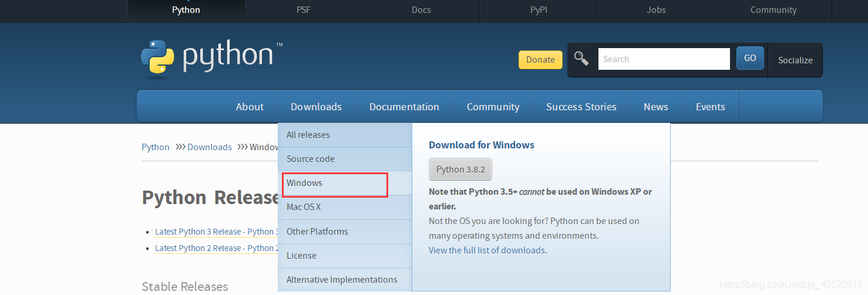Open the News navigation menu
The width and height of the screenshot is (868, 295).
(655, 107)
